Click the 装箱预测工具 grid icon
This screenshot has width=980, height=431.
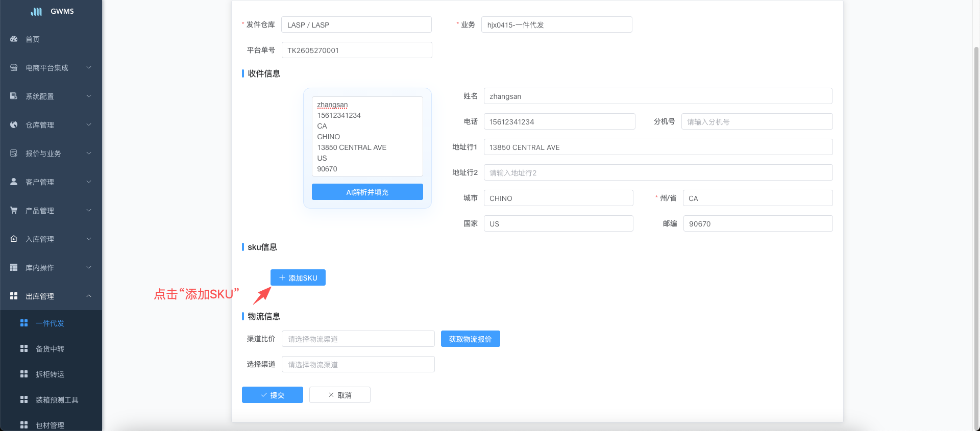point(24,399)
